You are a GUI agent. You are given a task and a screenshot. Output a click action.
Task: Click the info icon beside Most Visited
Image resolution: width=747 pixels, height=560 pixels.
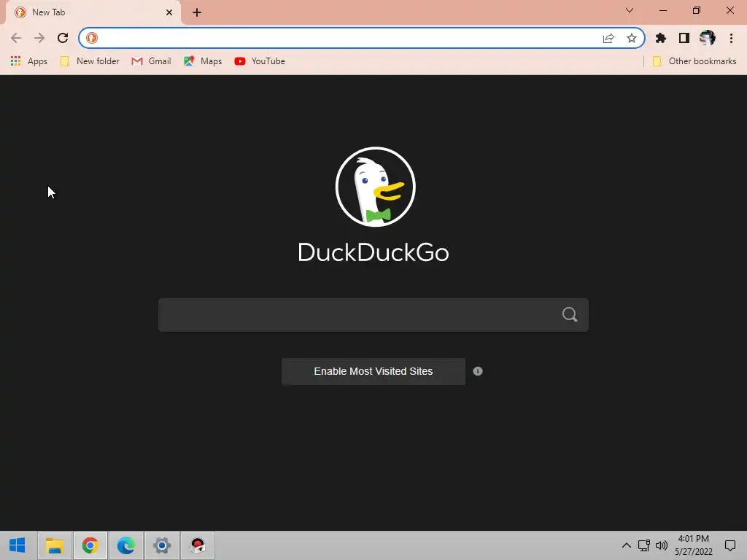click(x=478, y=371)
